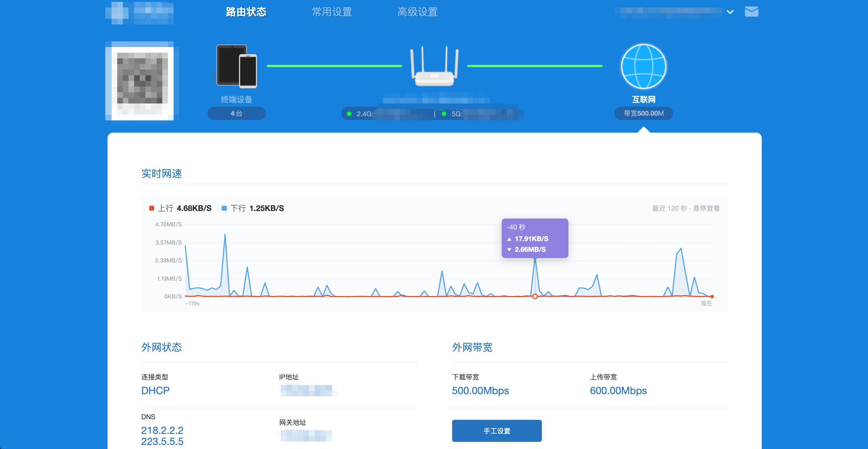Click the 17.91KB/S tooltip value
Screen dimensions: 868x449
[531, 239]
